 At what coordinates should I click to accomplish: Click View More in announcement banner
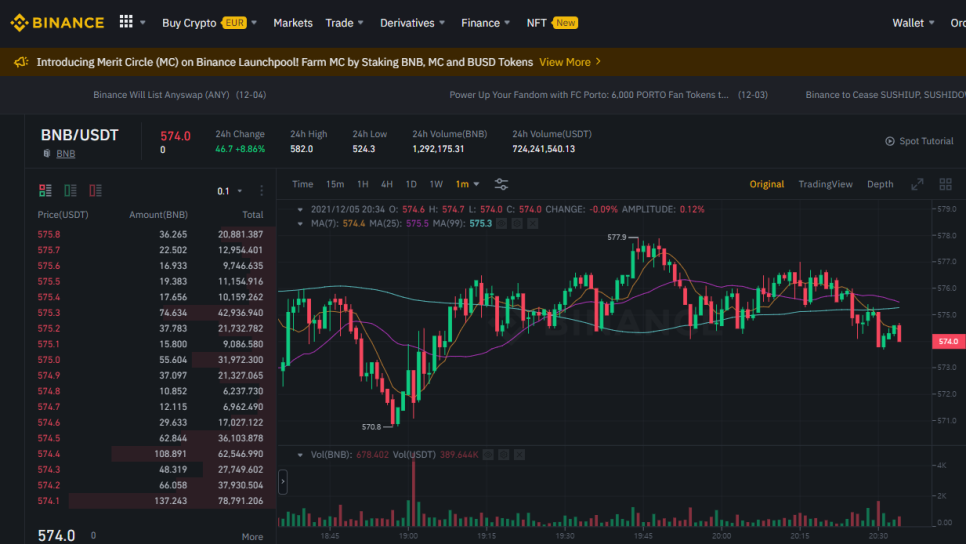click(565, 62)
